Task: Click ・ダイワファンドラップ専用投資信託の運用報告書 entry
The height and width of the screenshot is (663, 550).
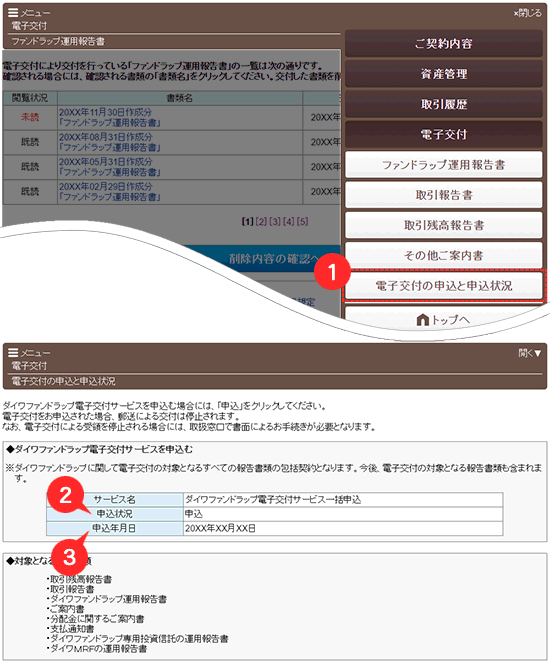Action: click(138, 639)
